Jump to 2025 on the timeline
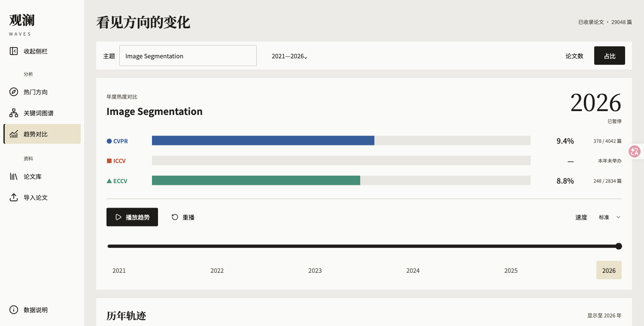This screenshot has height=326, width=644. click(x=511, y=271)
